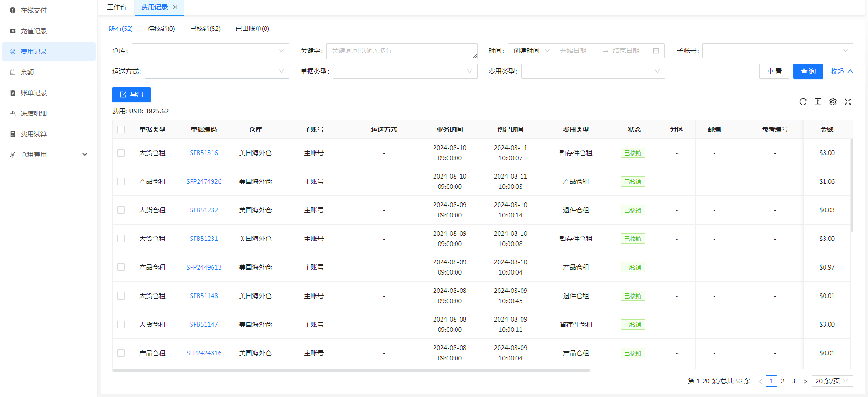Go to next page arrow
868x397 pixels.
click(x=805, y=381)
